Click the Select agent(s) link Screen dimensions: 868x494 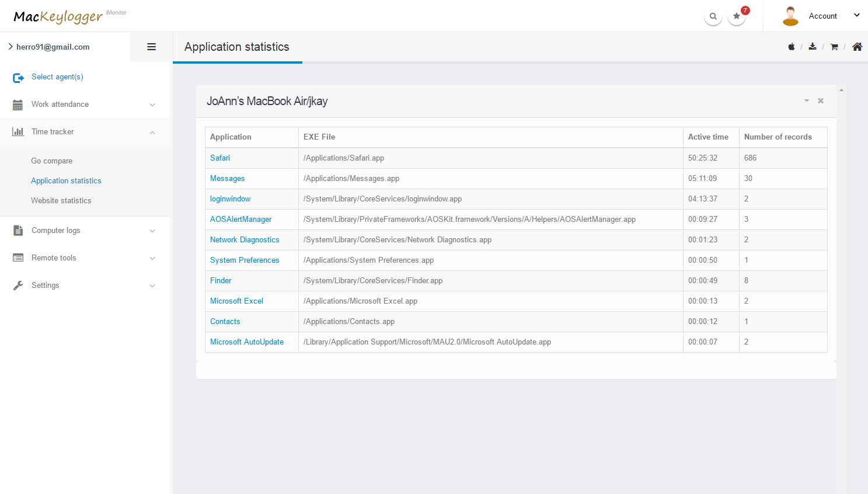pyautogui.click(x=57, y=77)
